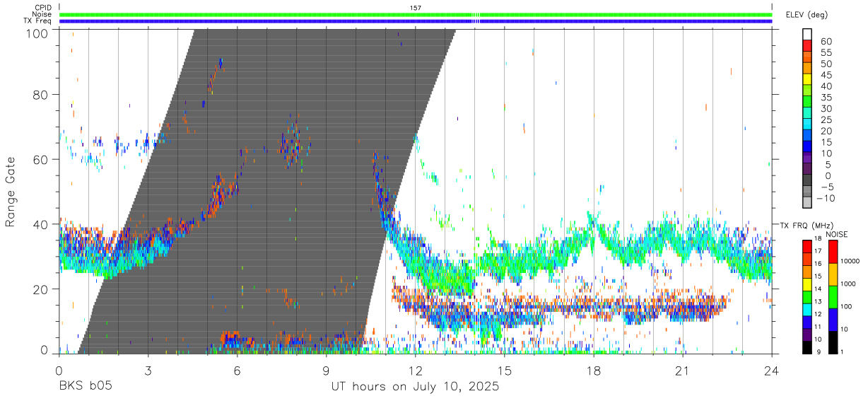
Task: Click the '1000' label on the NOISE scale
Action: pyautogui.click(x=847, y=284)
